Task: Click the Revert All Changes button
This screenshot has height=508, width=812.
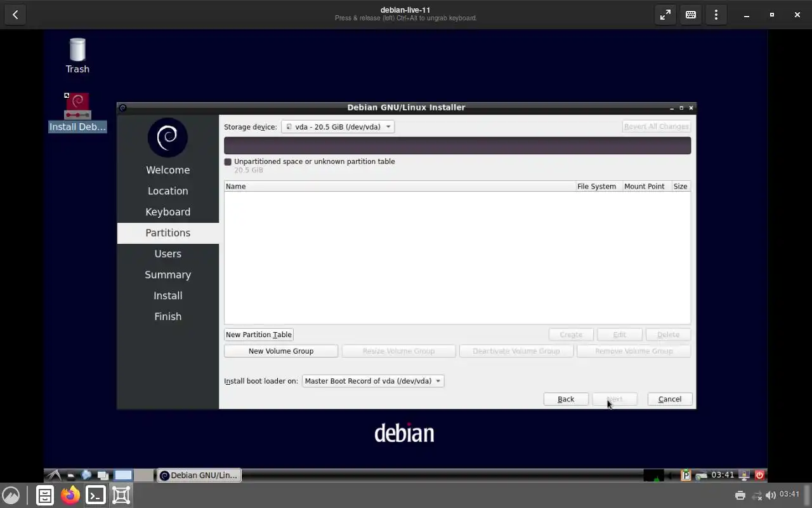Action: tap(657, 126)
